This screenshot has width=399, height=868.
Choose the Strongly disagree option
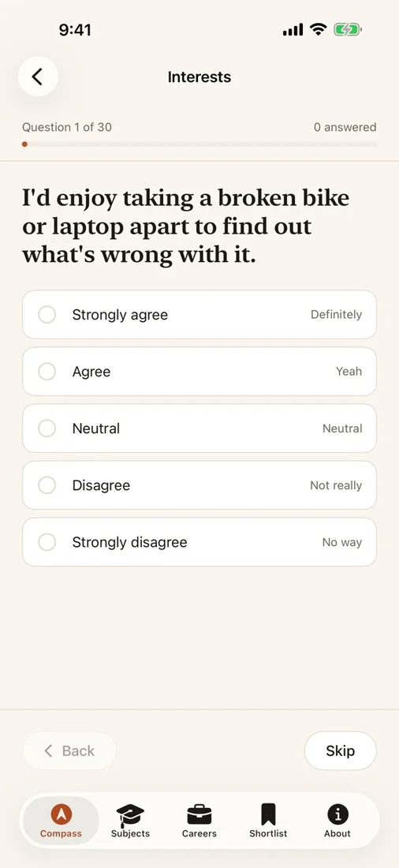(x=199, y=542)
